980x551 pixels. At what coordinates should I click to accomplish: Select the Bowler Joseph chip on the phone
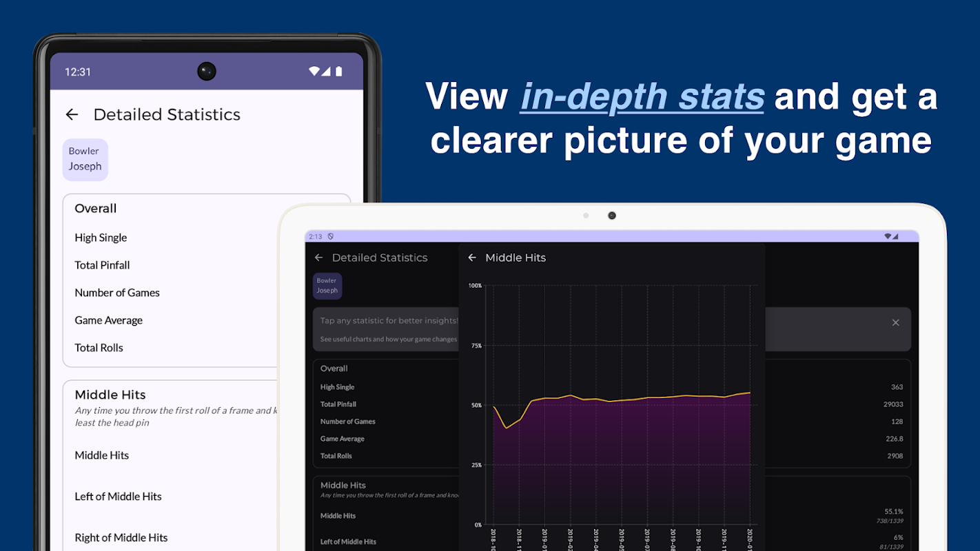[x=85, y=159]
